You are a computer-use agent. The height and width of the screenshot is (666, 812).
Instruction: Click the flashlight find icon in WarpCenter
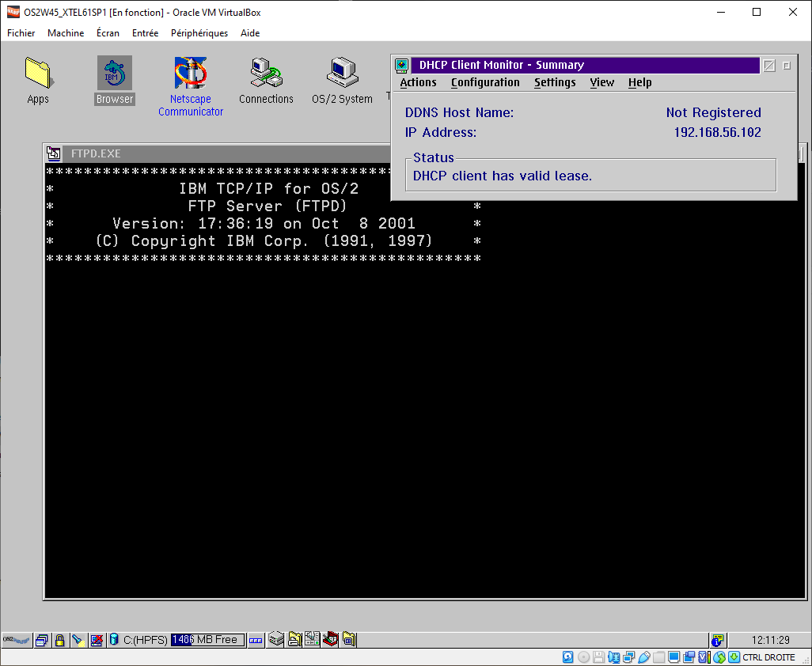(78, 640)
